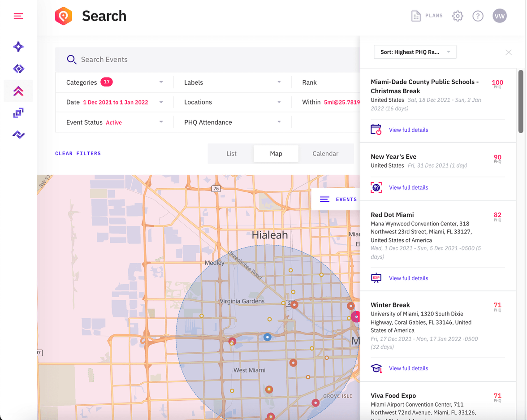Click the zigzag wave sidebar icon
The height and width of the screenshot is (420, 527).
pyautogui.click(x=18, y=134)
